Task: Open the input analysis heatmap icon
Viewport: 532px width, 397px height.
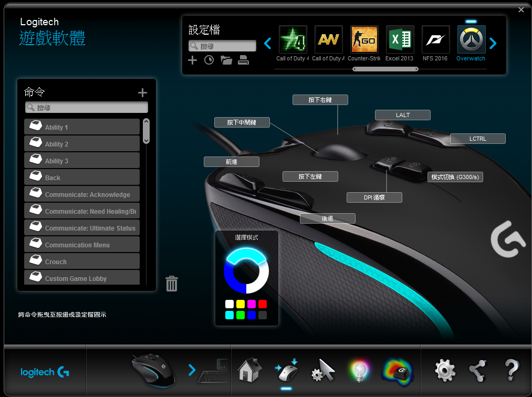Action: pos(398,371)
